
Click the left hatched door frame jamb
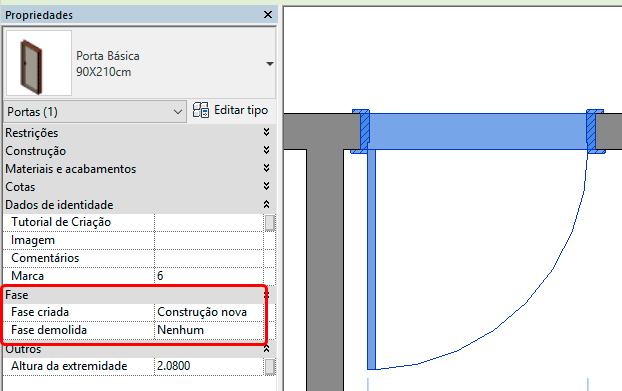point(365,131)
